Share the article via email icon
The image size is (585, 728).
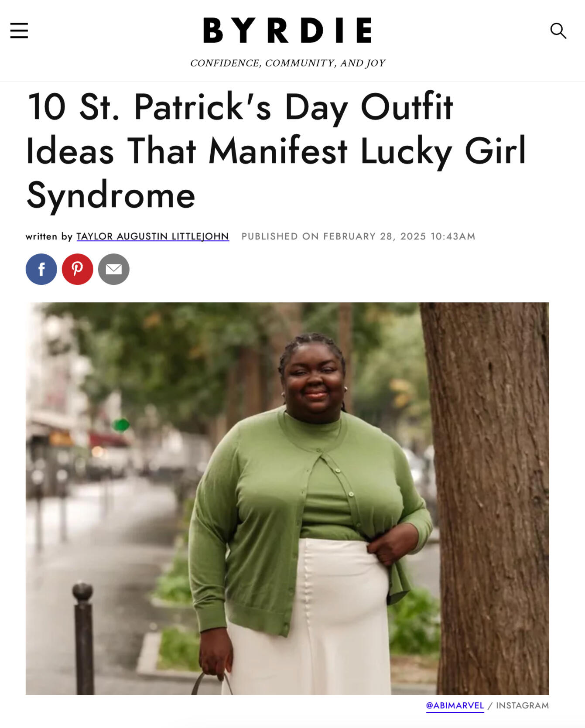[x=114, y=269]
